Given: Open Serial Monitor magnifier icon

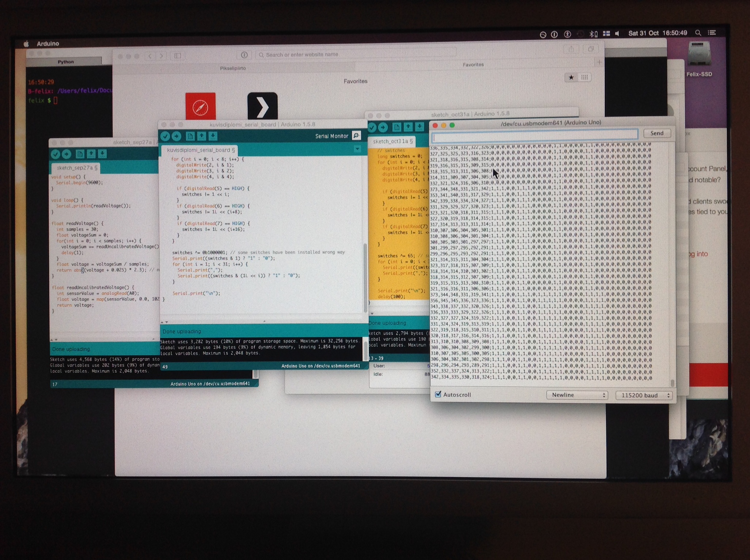Looking at the screenshot, I should coord(356,136).
